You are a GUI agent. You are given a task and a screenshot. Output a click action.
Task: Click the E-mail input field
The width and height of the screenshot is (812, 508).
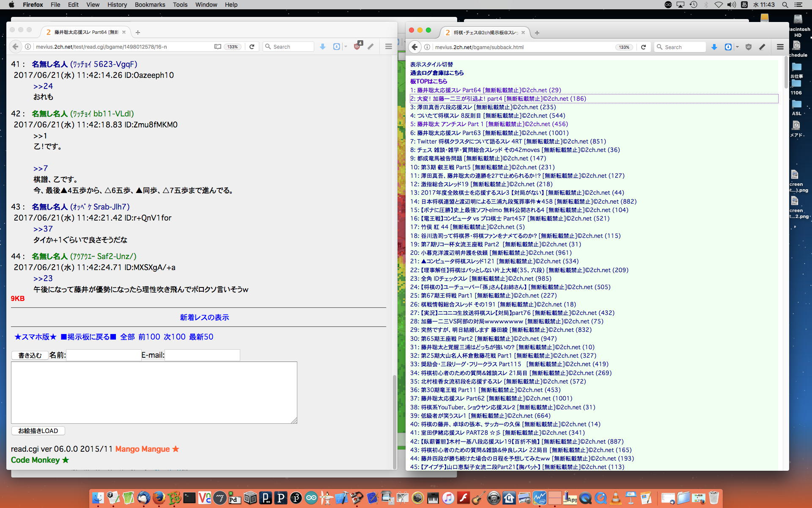pyautogui.click(x=202, y=355)
